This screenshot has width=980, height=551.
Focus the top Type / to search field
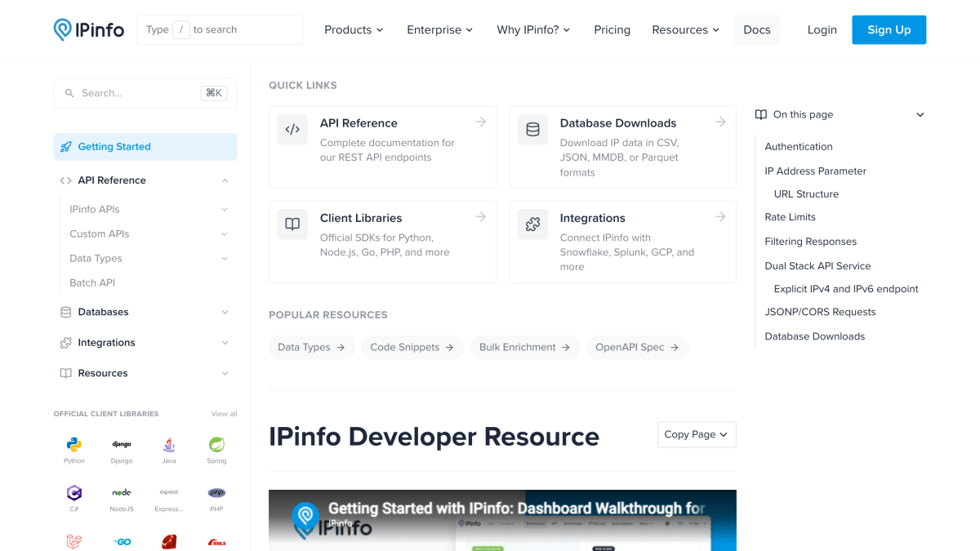(x=220, y=29)
